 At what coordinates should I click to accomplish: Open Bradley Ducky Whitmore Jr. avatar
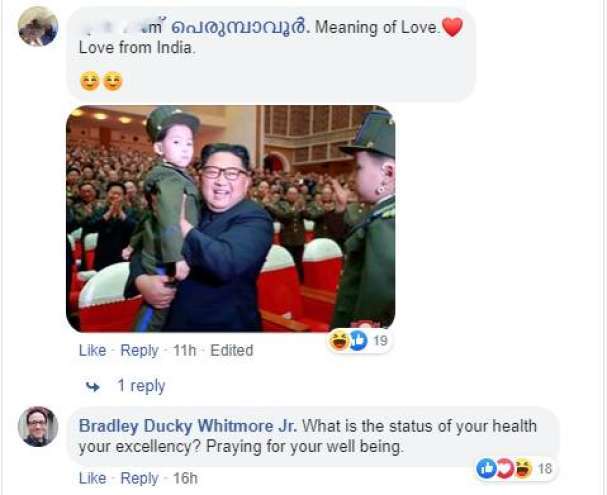pos(38,426)
